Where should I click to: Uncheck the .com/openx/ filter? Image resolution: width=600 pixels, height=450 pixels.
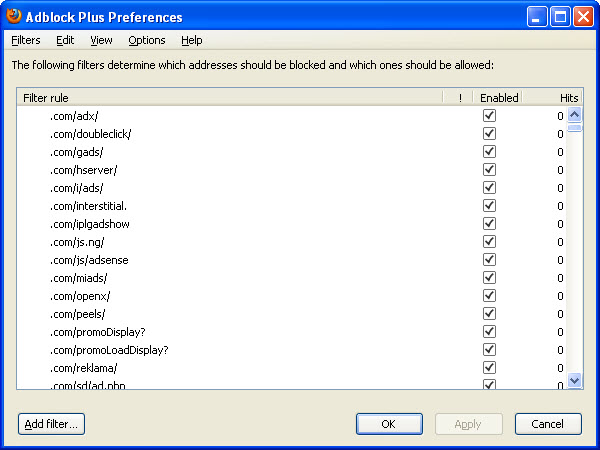coord(489,295)
